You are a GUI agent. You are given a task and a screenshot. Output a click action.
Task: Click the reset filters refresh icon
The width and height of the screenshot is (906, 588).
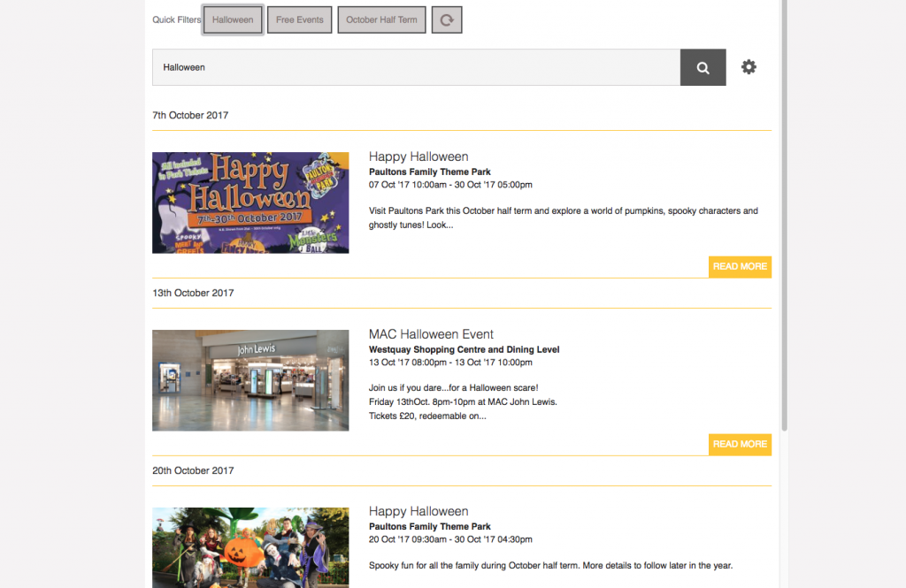(x=447, y=20)
